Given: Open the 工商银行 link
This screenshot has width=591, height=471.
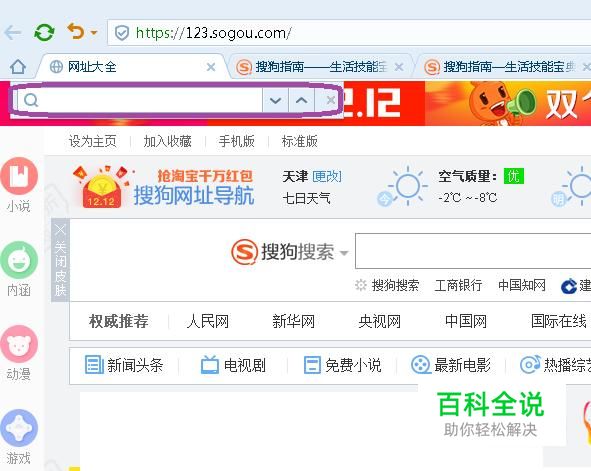Looking at the screenshot, I should (x=459, y=285).
